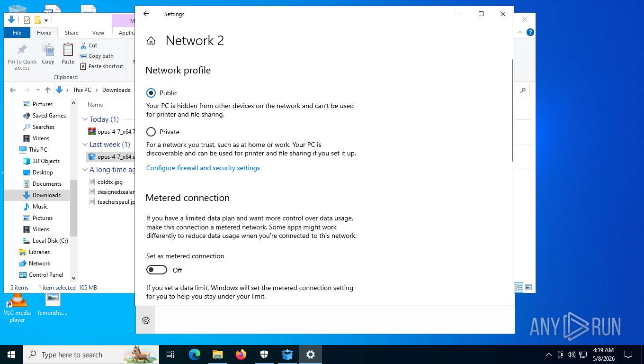Screen dimensions: 644x364
Task: Open Configure firewall and security settings
Action: (203, 168)
